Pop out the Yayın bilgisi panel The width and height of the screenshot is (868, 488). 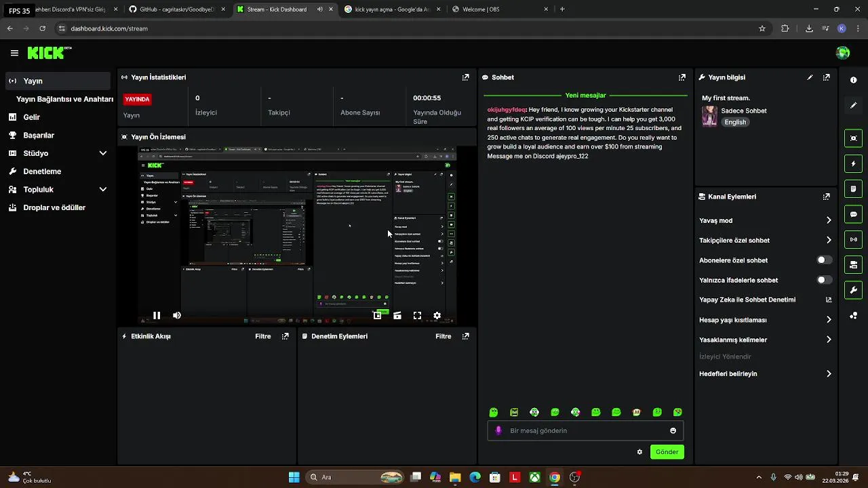[826, 77]
